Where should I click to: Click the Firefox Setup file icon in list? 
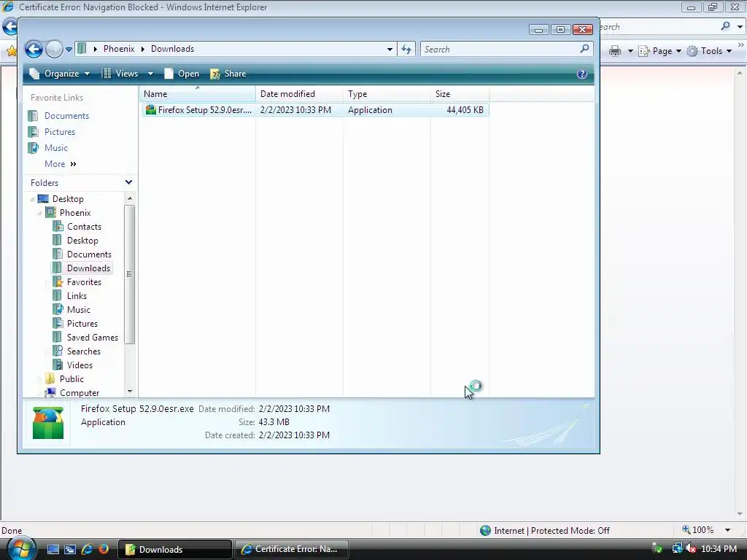(x=150, y=110)
